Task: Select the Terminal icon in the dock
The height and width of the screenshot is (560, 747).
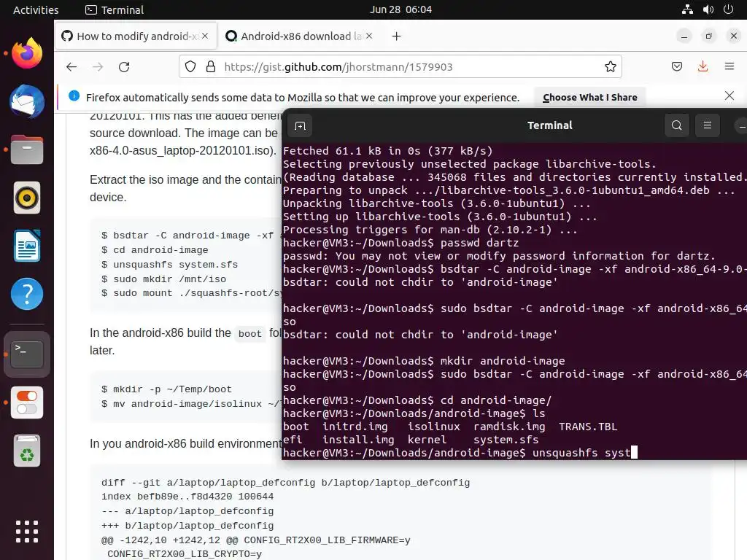Action: [27, 354]
